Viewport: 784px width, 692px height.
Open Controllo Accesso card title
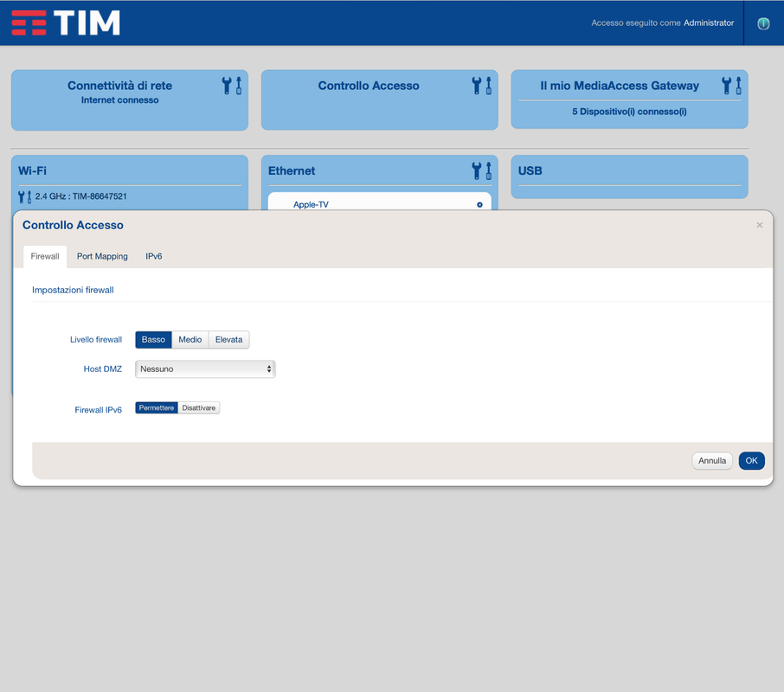point(369,86)
